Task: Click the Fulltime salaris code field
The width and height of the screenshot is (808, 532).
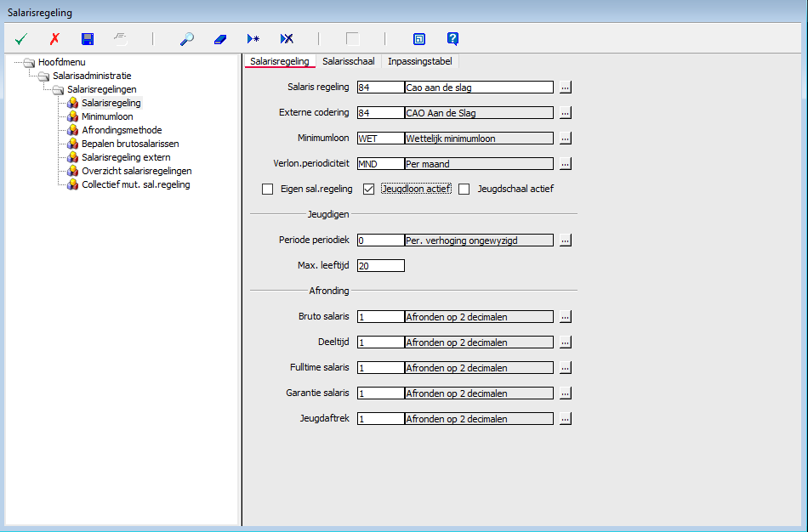Action: point(381,367)
